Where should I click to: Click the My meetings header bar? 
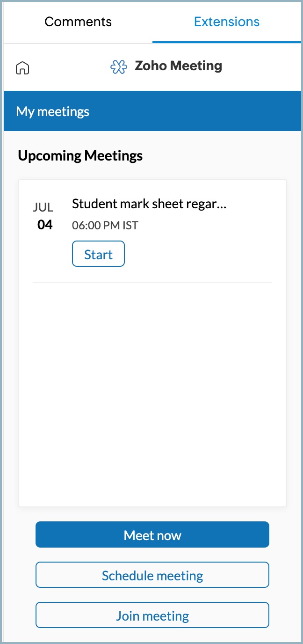(x=152, y=112)
